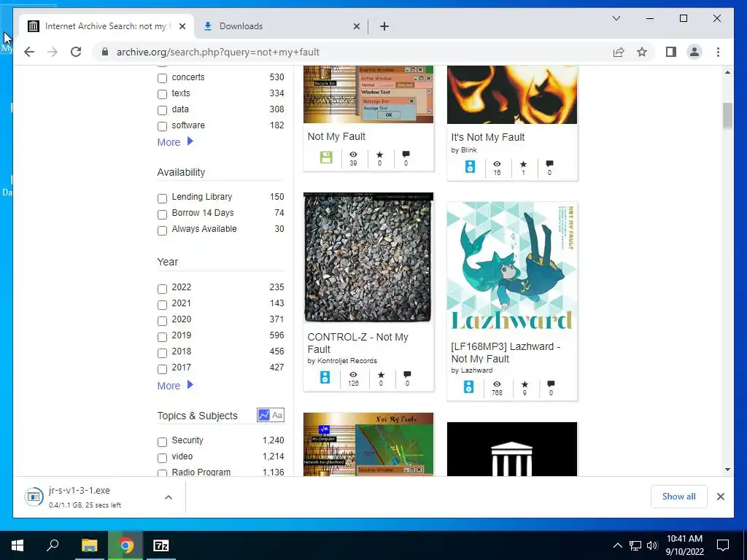Viewport: 747px width, 560px height.
Task: Open the It's Not My Fault title link
Action: tap(488, 137)
